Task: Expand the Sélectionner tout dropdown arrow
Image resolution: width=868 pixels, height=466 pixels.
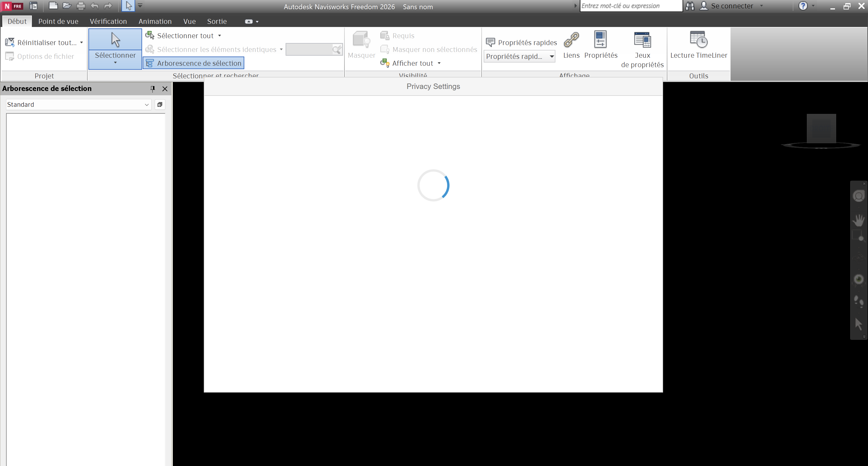Action: (x=219, y=36)
